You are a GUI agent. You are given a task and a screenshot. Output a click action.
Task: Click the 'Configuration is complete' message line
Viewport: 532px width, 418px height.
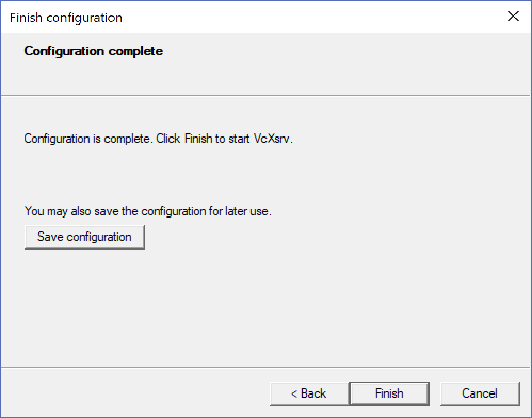[x=158, y=139]
